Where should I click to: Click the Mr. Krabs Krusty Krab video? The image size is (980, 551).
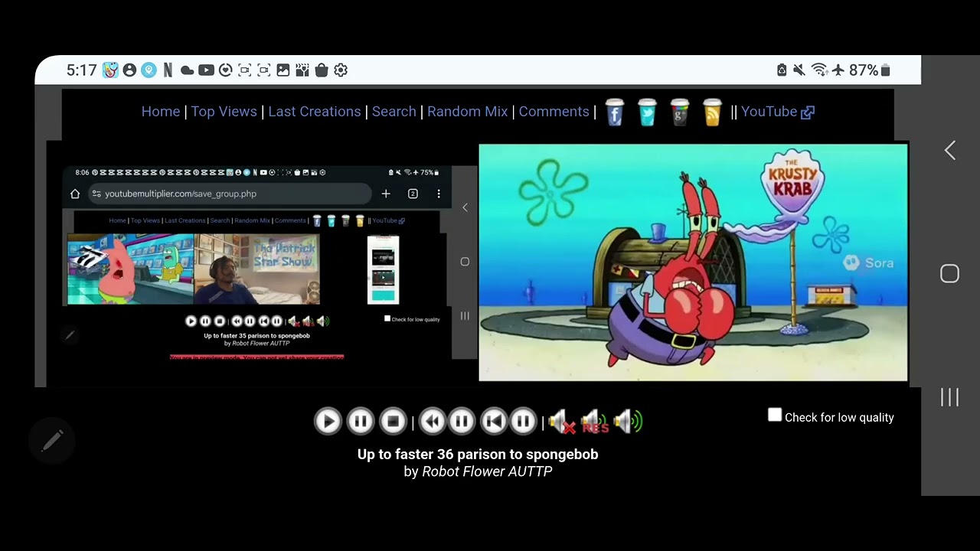[693, 262]
